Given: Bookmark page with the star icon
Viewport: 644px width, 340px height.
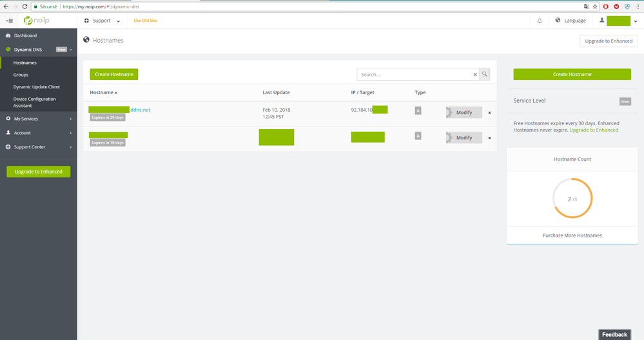Looking at the screenshot, I should click(594, 6).
